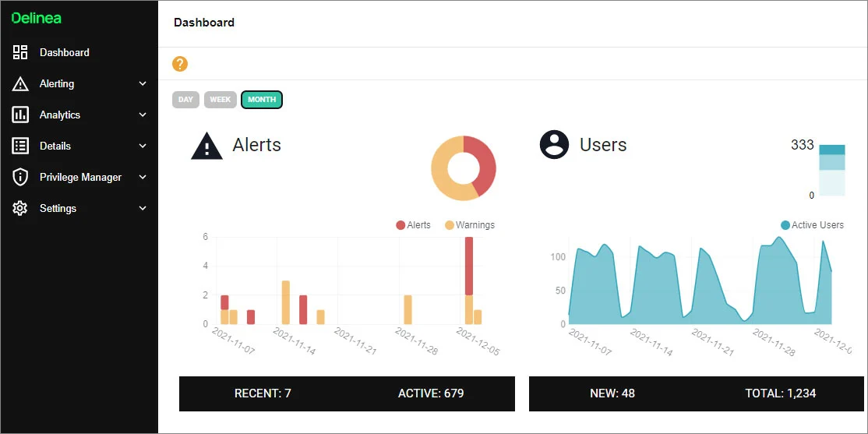Click the orange Warnings legend dot
The width and height of the screenshot is (868, 434).
(450, 225)
